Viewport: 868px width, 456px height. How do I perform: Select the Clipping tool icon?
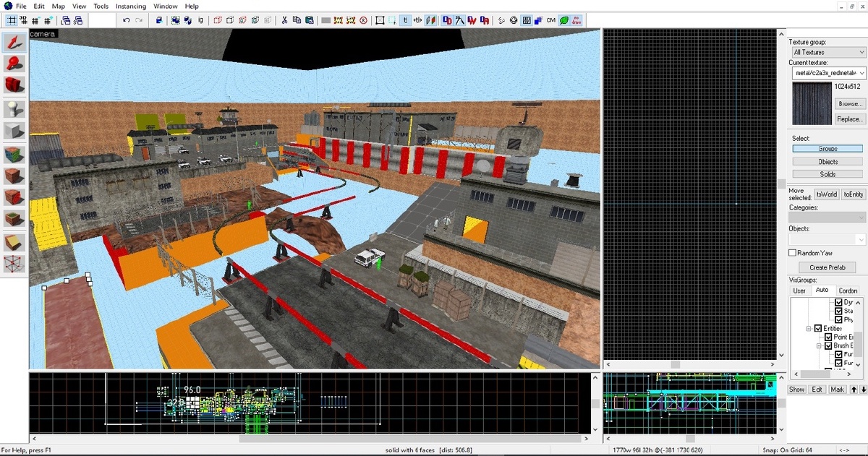(x=14, y=243)
